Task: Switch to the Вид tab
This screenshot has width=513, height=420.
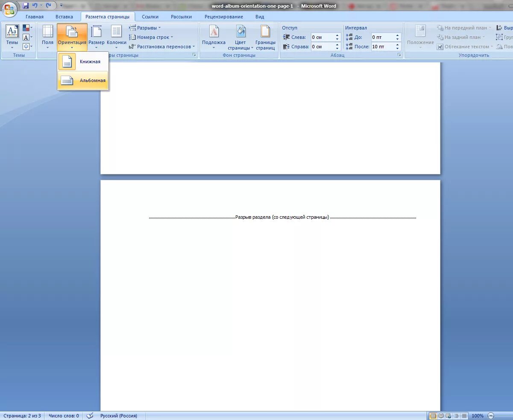Action: [260, 17]
